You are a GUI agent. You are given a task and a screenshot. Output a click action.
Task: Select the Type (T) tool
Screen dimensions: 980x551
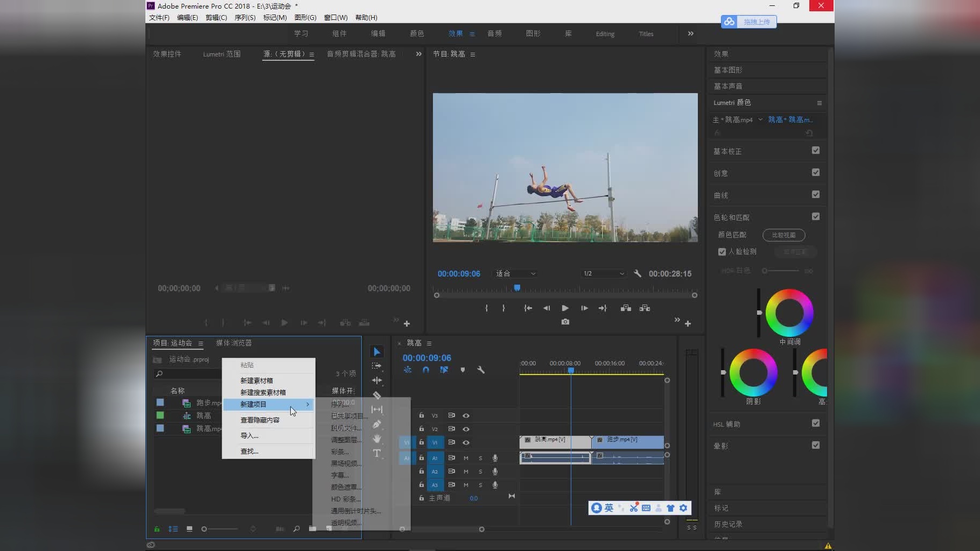tap(376, 453)
